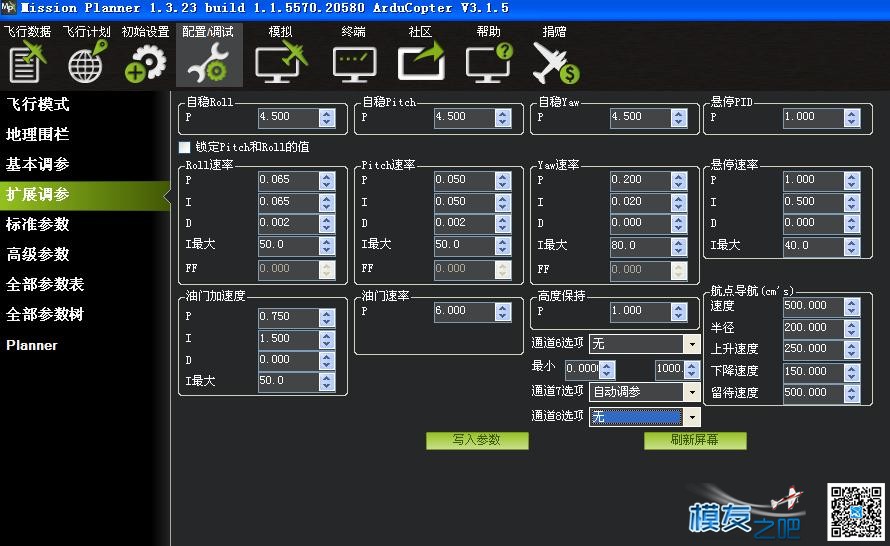Click the 刷新屏幕 button
The width and height of the screenshot is (890, 546).
pos(695,440)
